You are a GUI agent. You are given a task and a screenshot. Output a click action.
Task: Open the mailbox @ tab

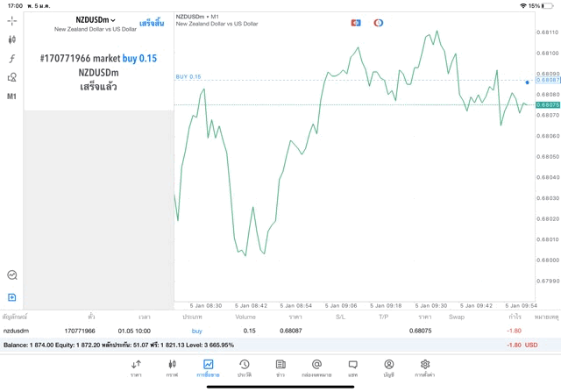[x=316, y=368]
